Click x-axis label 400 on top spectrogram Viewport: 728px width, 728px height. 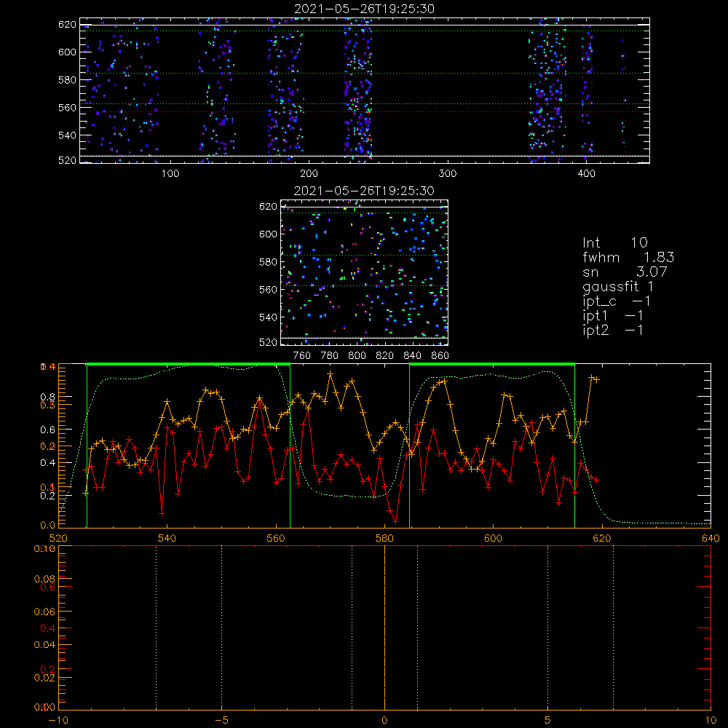pos(586,174)
